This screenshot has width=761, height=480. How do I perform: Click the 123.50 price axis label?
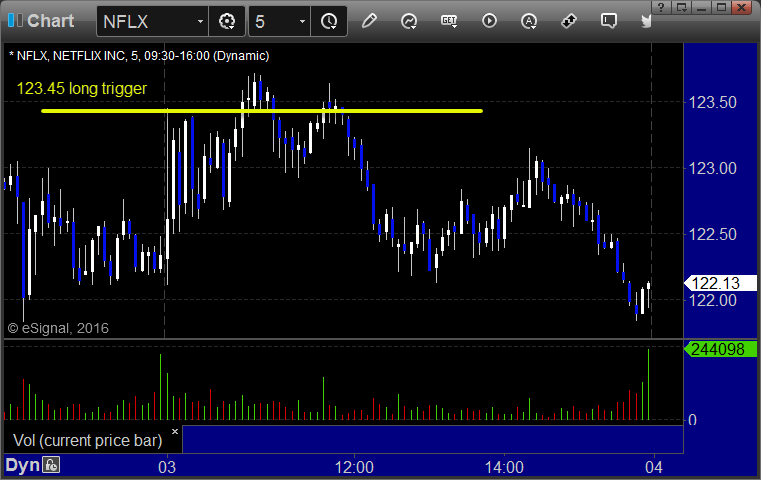click(x=712, y=102)
